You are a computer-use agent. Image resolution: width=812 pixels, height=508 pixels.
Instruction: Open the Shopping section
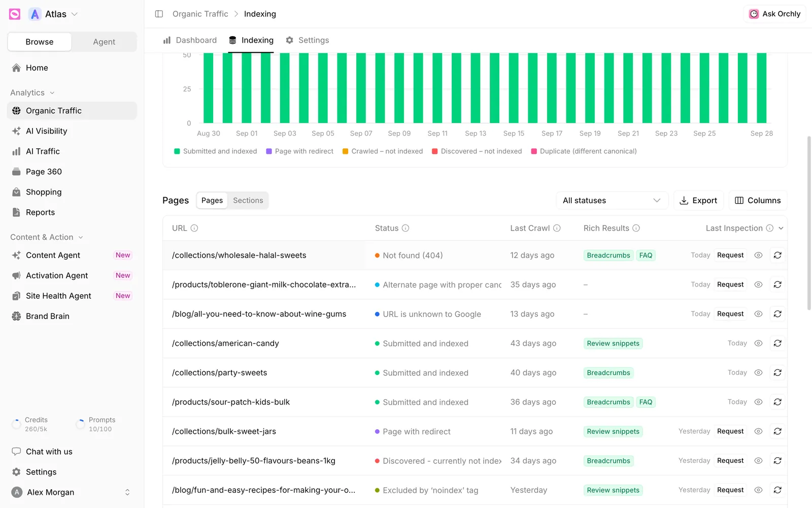(72, 192)
